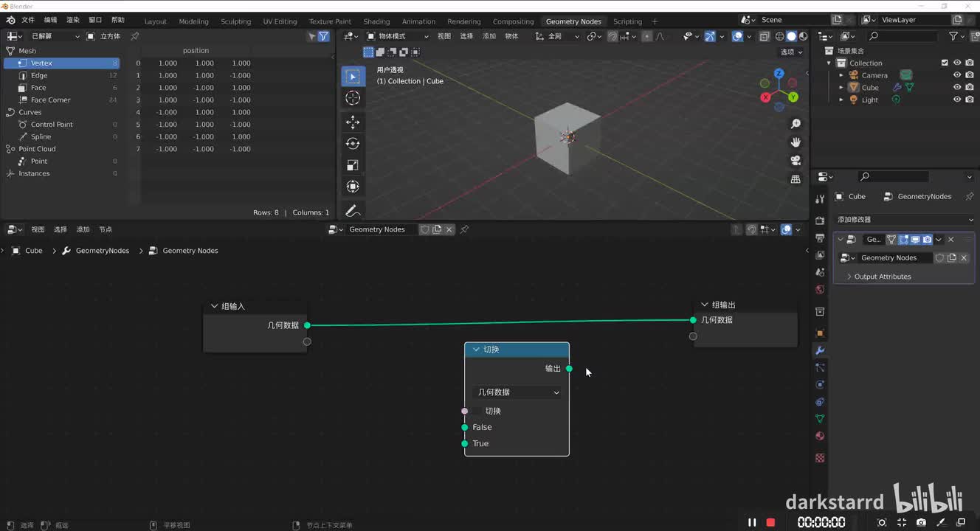This screenshot has width=980, height=531.
Task: Choose the Scale tool in viewport toolbar
Action: [353, 165]
